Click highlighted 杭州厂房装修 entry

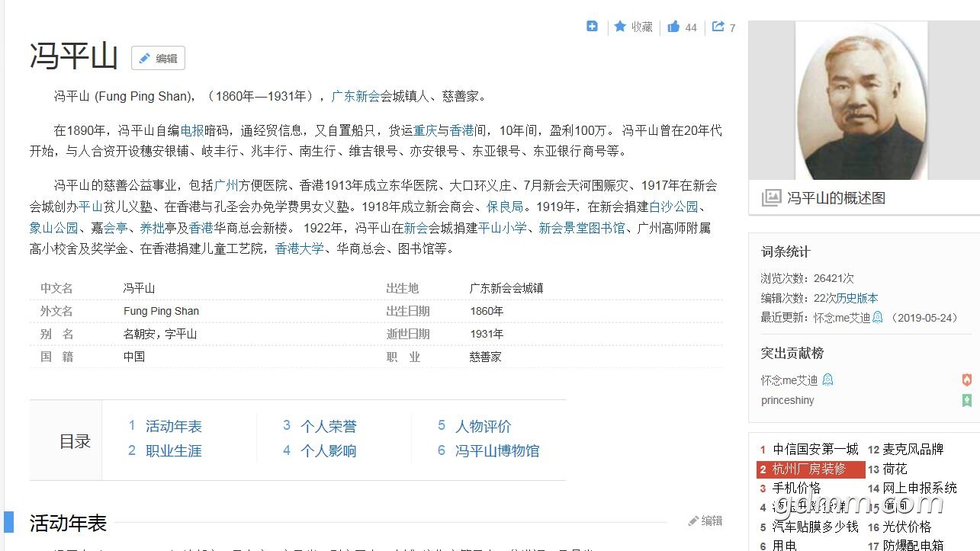[811, 469]
